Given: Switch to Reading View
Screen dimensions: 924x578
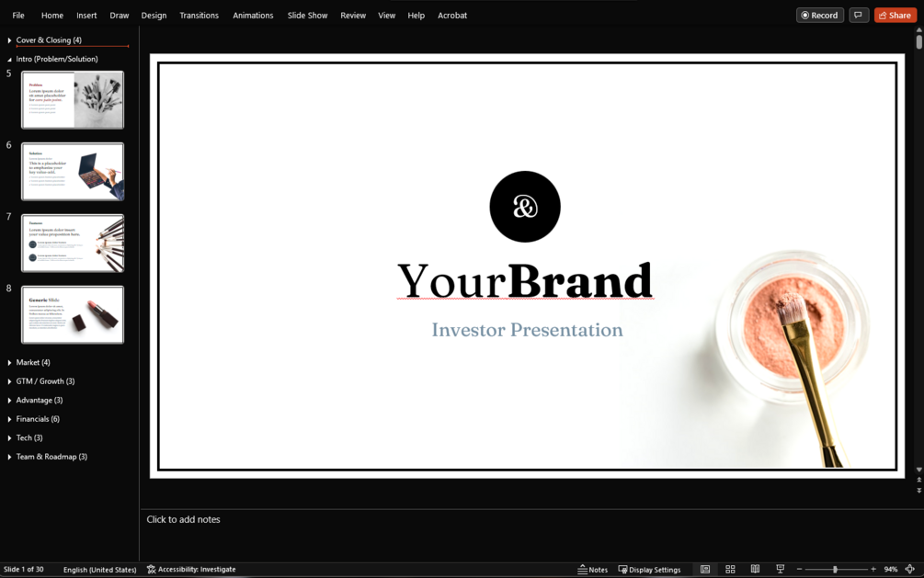Looking at the screenshot, I should (x=755, y=569).
